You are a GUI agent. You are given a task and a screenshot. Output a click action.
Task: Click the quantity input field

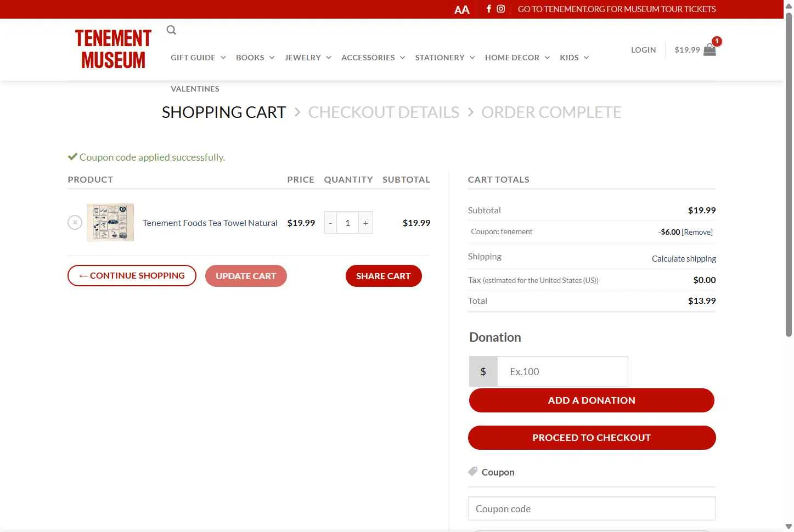(347, 223)
